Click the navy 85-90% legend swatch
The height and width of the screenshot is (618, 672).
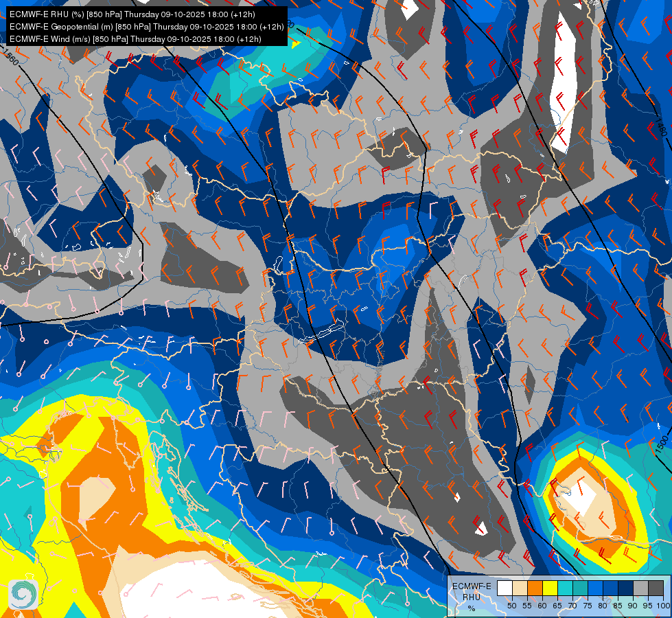625,588
